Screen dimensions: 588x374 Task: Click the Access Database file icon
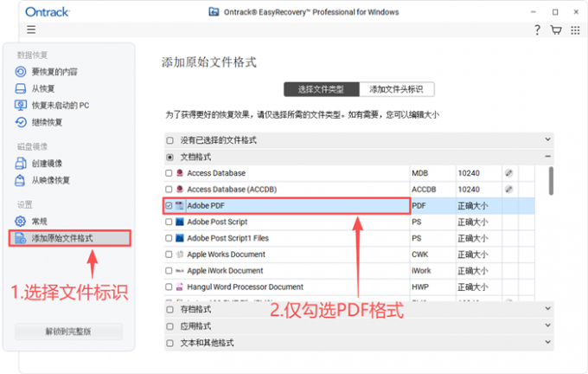click(x=180, y=173)
